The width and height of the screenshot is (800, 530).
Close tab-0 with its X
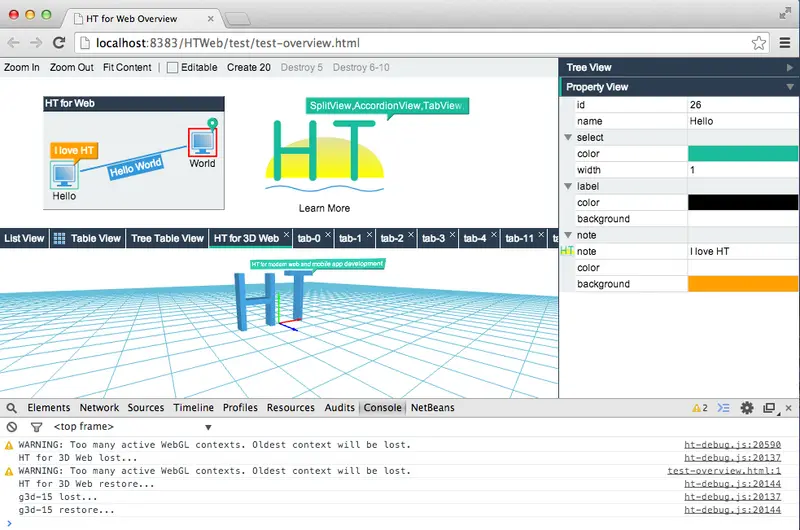pyautogui.click(x=328, y=234)
